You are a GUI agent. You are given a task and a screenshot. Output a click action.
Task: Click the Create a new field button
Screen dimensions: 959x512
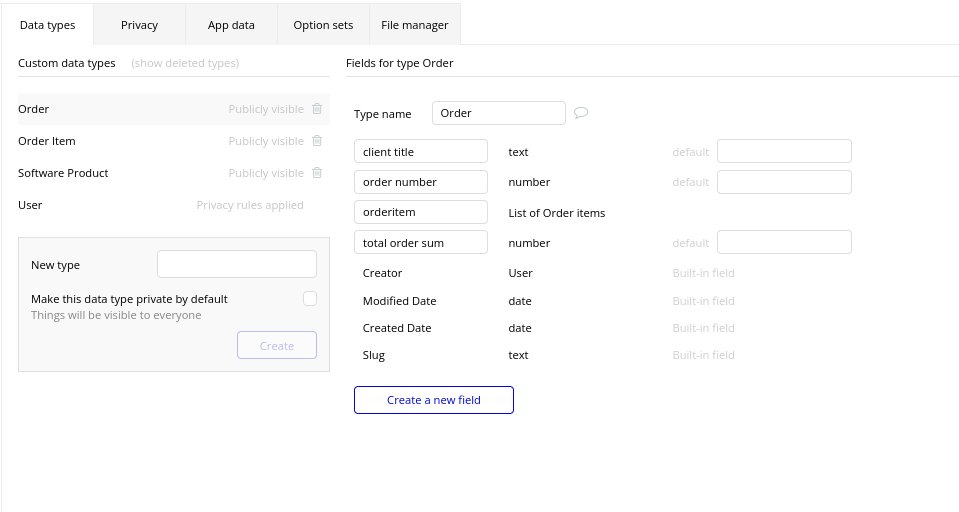433,400
